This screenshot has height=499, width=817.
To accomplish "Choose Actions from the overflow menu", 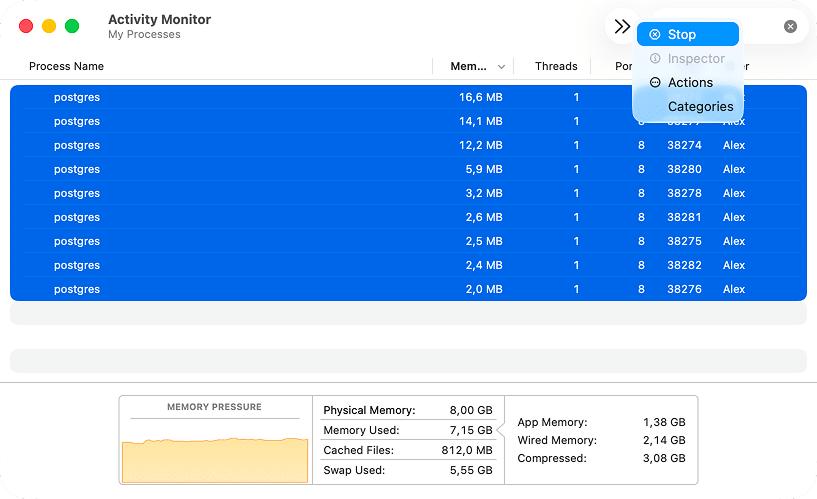I will (688, 82).
